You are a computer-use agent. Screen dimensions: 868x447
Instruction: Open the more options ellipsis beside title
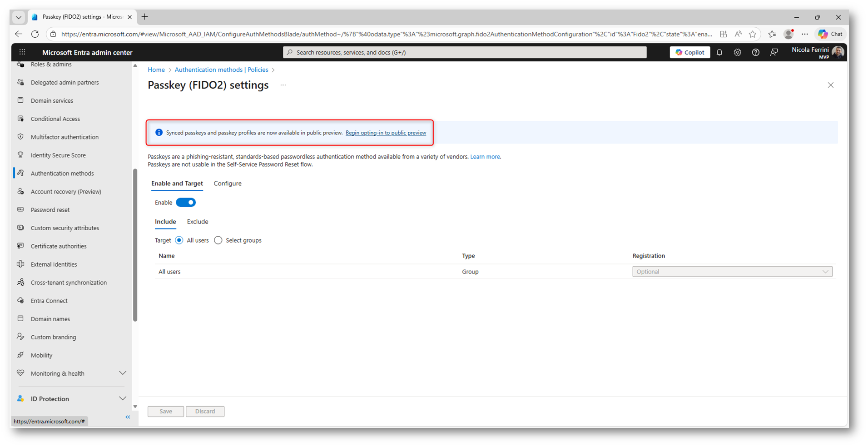tap(283, 85)
